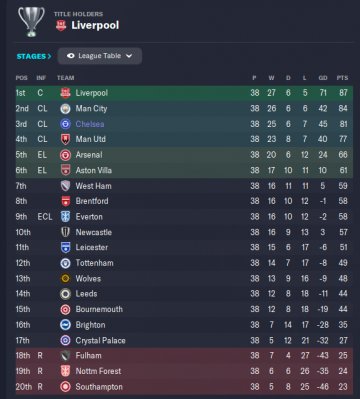Open the League Table dropdown
360x399 pixels.
(100, 56)
